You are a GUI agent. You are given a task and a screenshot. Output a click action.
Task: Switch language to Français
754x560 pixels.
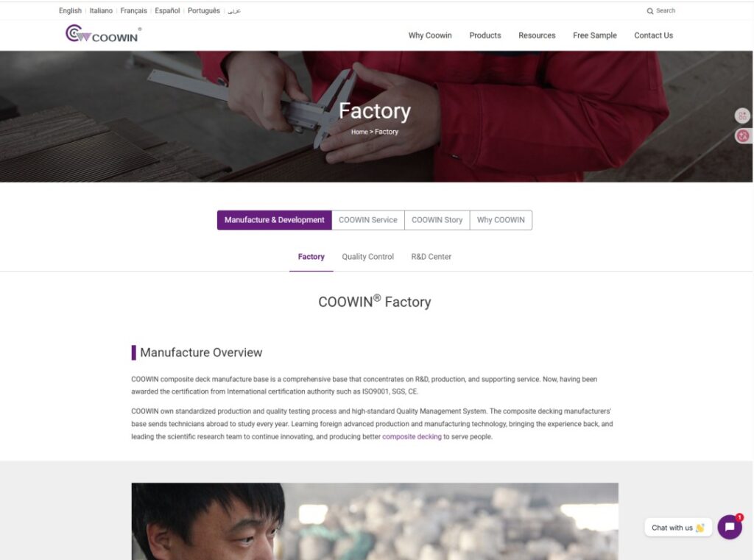click(134, 10)
